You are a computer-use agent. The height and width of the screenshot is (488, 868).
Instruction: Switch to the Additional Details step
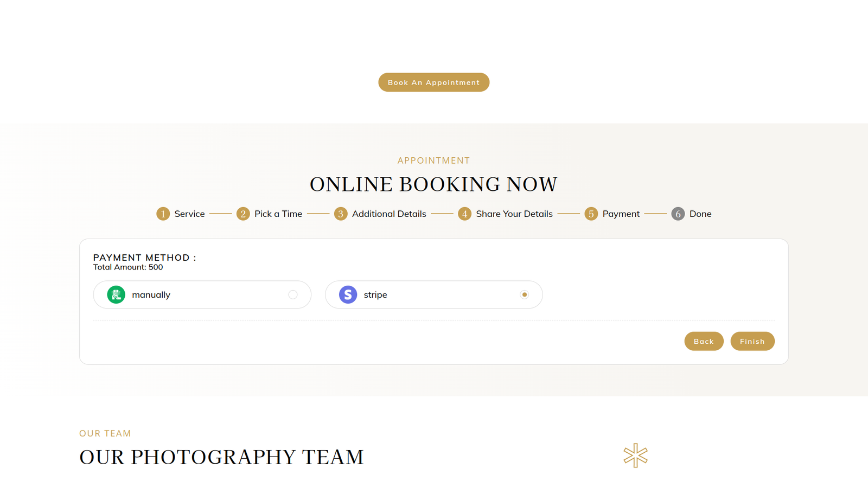click(389, 214)
